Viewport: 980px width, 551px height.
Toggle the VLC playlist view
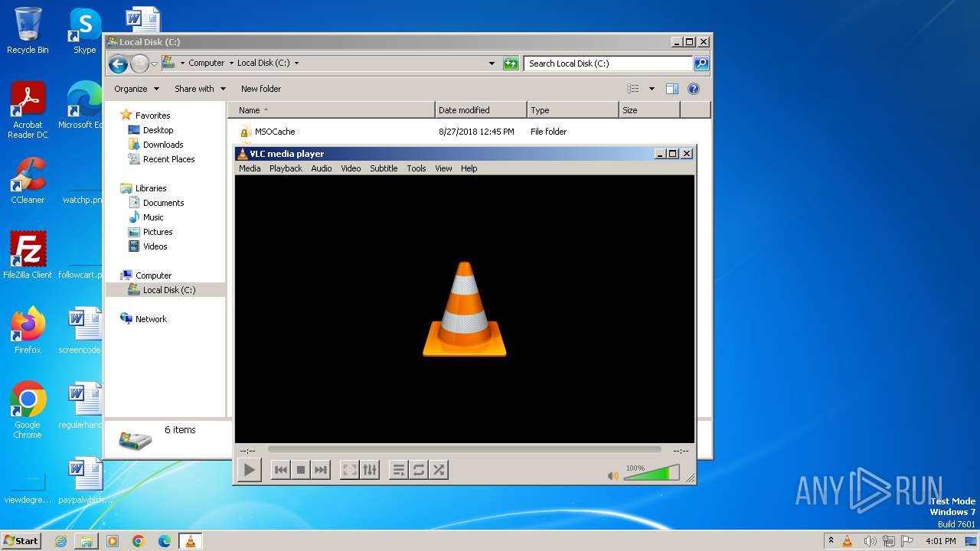(x=399, y=470)
